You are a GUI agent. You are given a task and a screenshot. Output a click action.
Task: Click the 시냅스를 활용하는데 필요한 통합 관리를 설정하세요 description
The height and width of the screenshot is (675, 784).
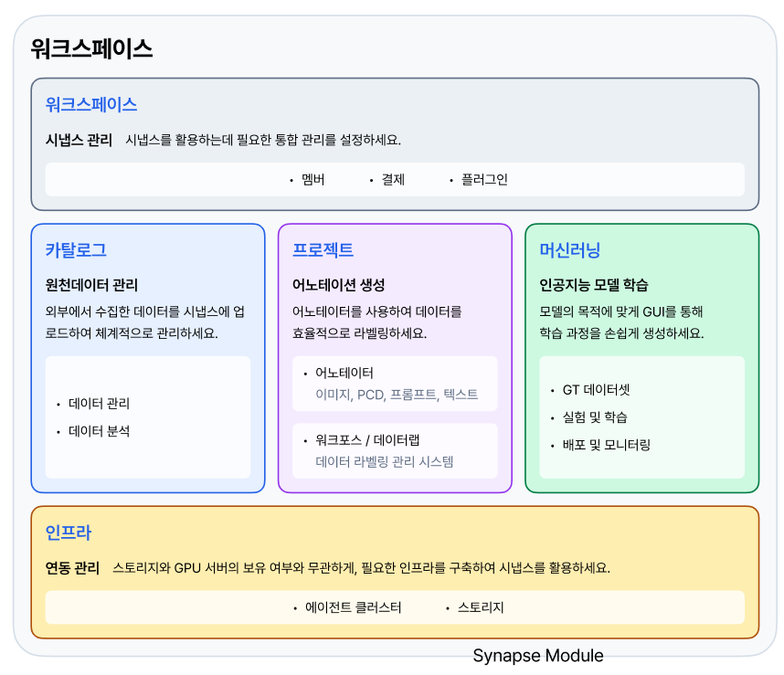[263, 140]
